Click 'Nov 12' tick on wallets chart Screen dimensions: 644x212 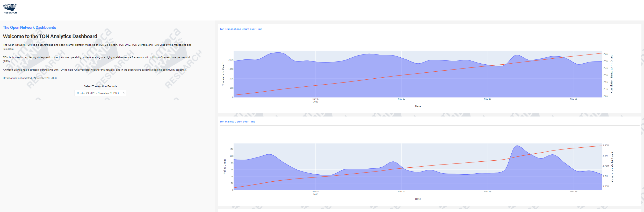pyautogui.click(x=402, y=192)
